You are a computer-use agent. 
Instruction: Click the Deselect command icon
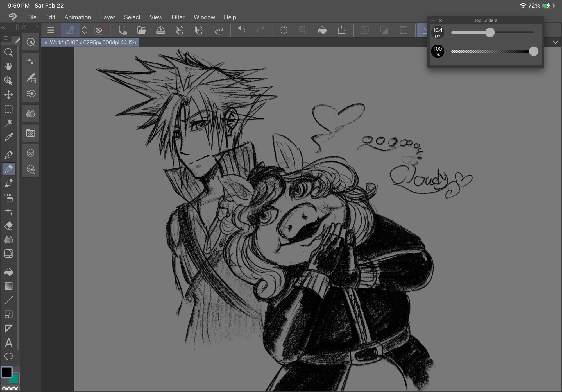point(365,30)
